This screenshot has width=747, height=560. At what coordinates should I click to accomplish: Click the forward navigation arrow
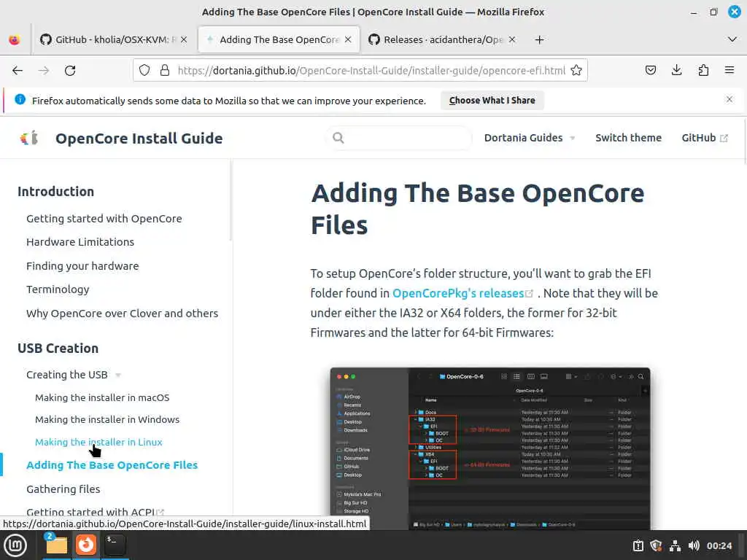(44, 71)
